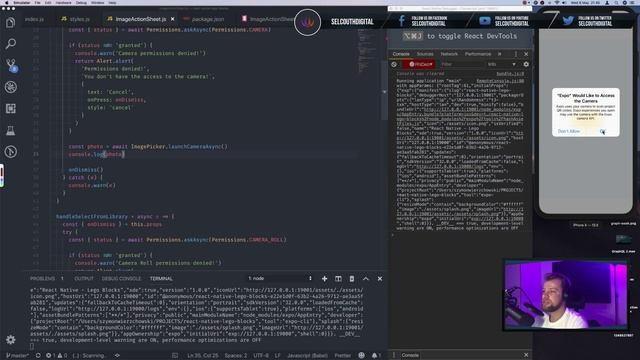Switch to DevTools Sources tab
640x360 pixels.
pos(425,54)
